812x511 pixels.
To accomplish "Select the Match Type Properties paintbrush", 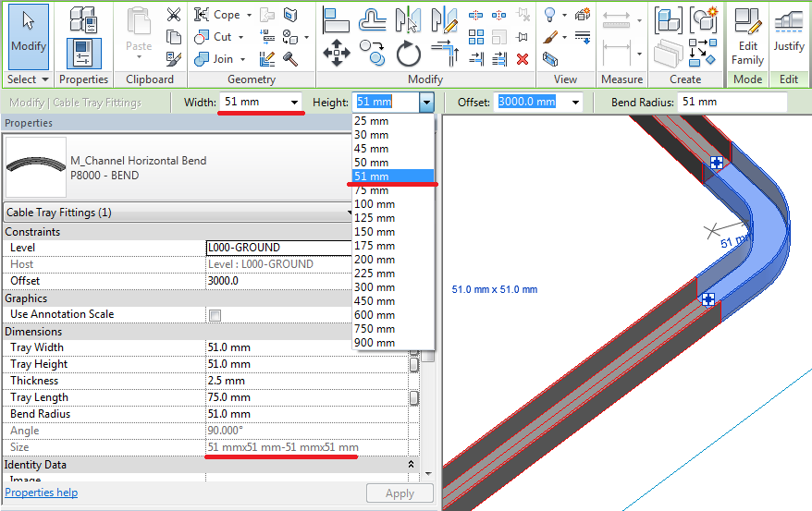I will click(x=174, y=59).
